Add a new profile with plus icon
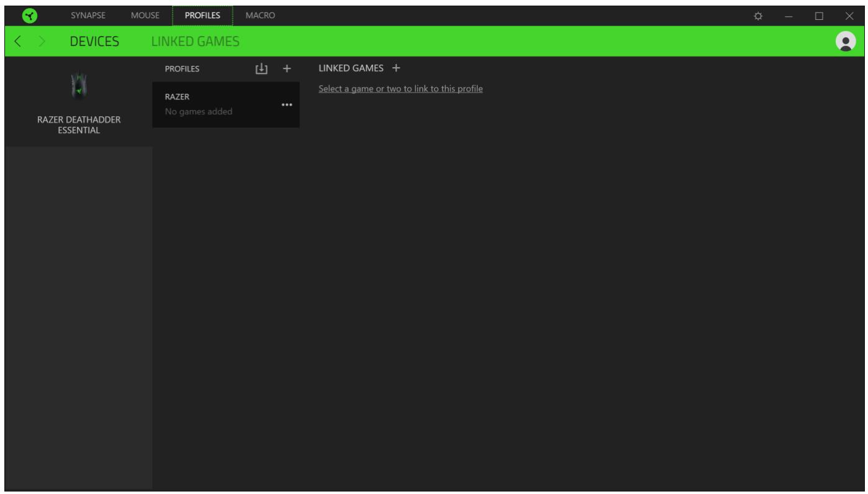This screenshot has height=494, width=868. click(x=287, y=69)
